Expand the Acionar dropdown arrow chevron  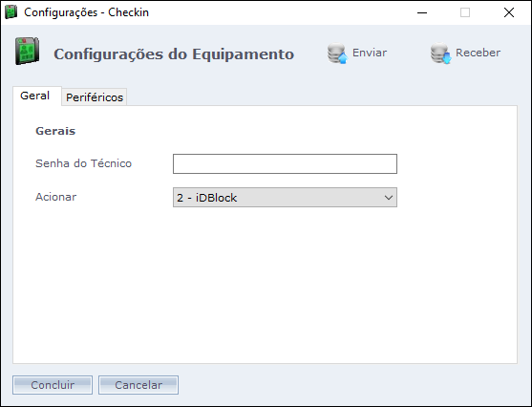click(389, 197)
